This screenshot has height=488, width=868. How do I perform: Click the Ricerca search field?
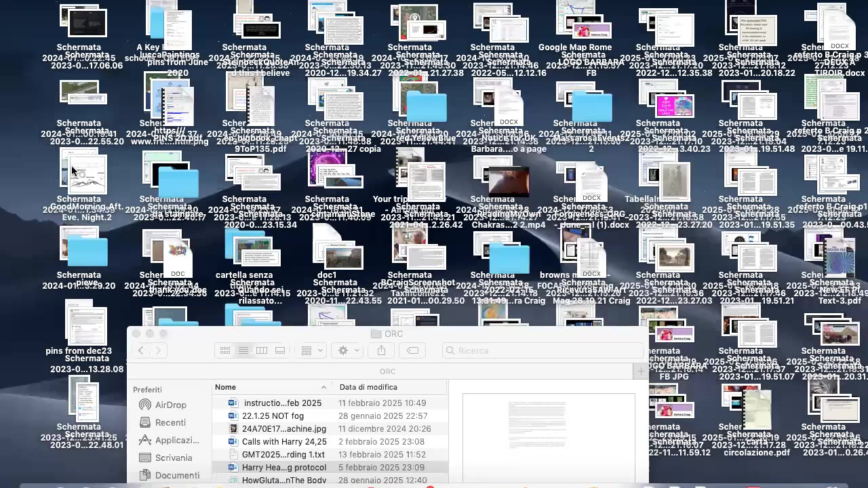pos(542,350)
